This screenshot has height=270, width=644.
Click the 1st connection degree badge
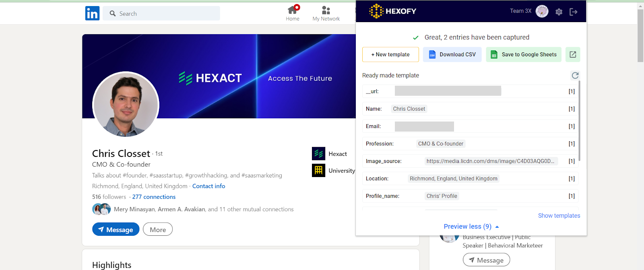point(159,154)
